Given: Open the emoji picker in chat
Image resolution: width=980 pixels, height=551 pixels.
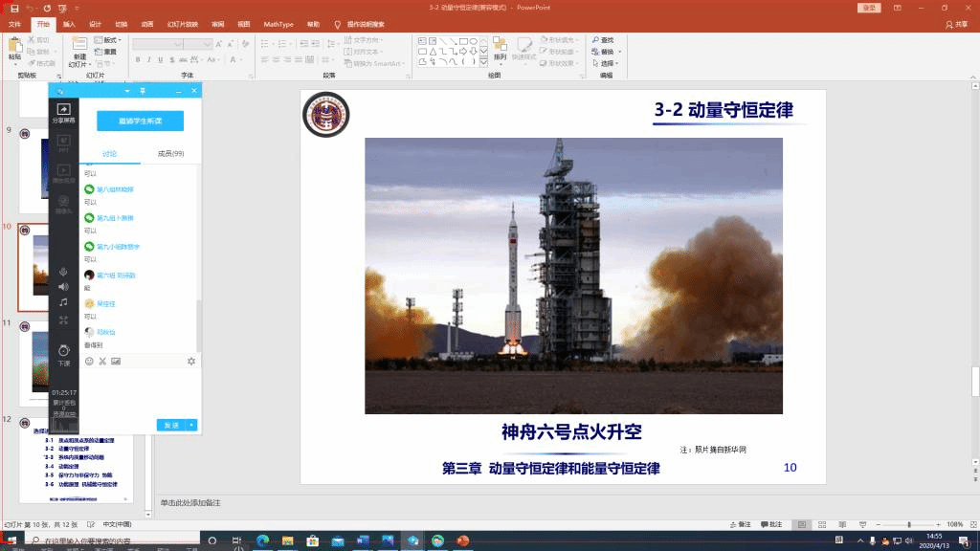Looking at the screenshot, I should click(90, 361).
